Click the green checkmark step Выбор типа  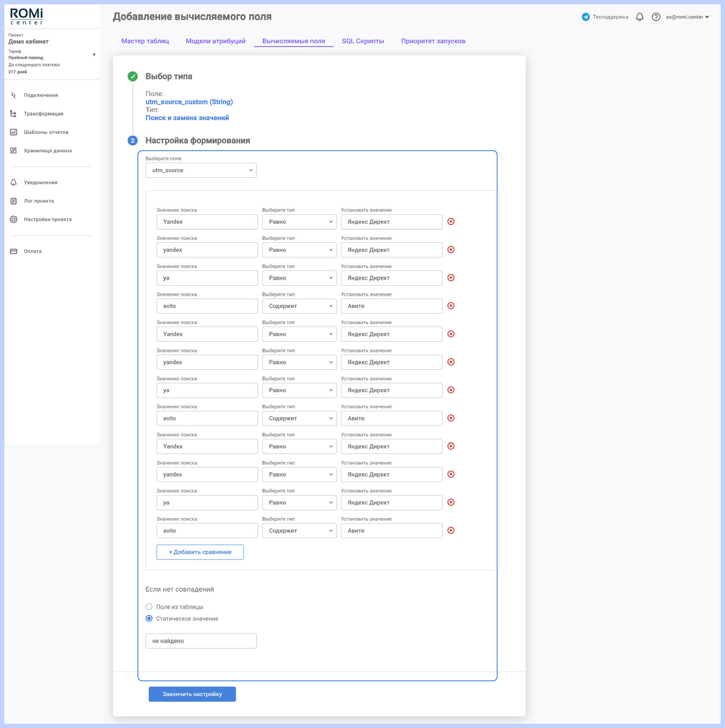click(x=132, y=76)
